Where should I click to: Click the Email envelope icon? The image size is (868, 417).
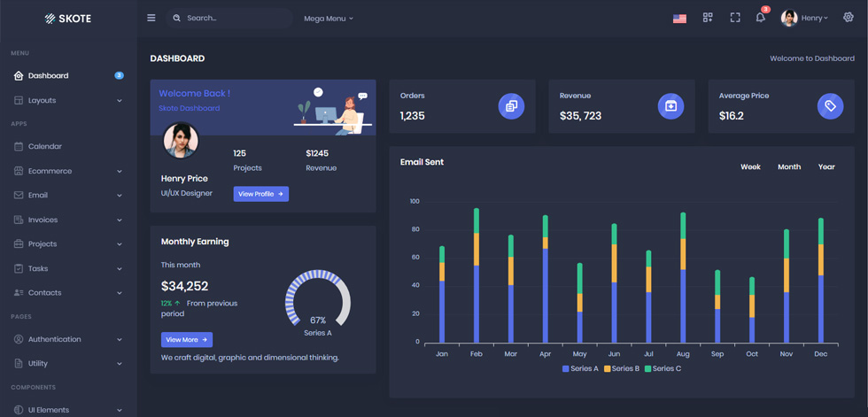19,196
